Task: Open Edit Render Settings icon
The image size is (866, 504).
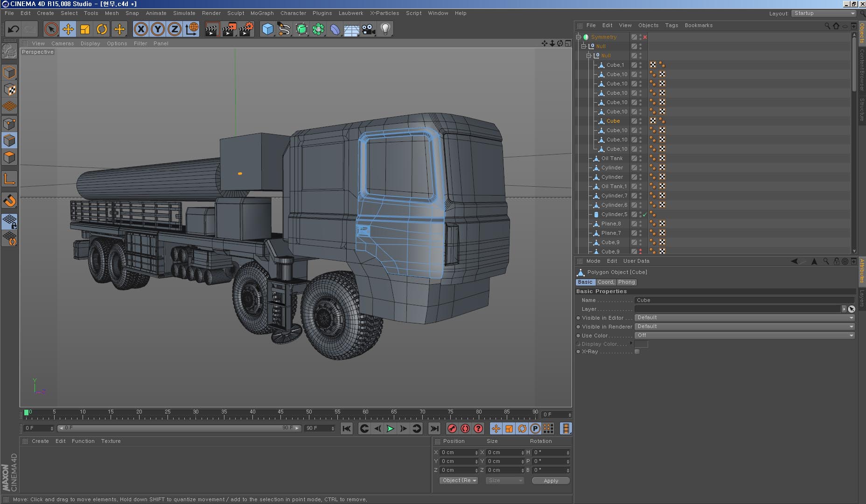Action: 246,29
